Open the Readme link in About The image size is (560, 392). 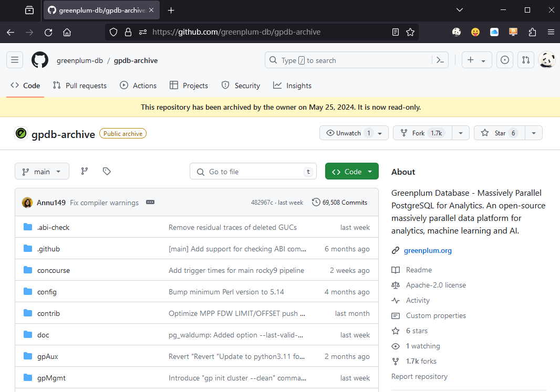pyautogui.click(x=419, y=270)
